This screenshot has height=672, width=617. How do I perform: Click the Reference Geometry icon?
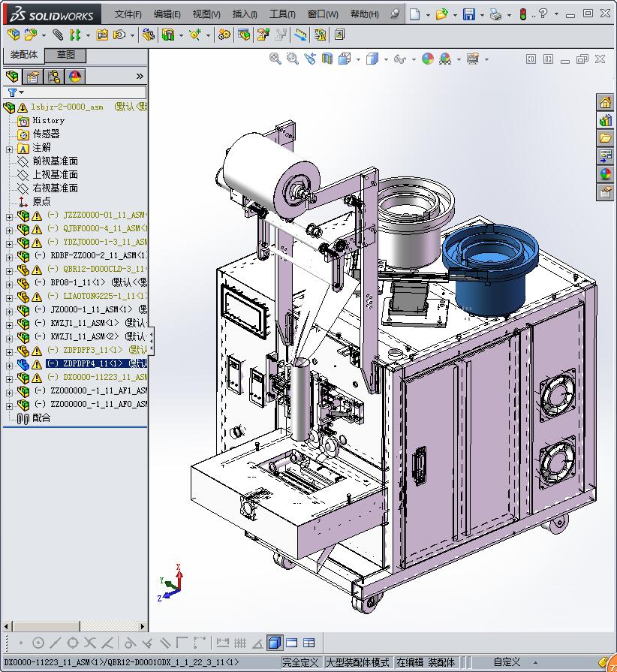pos(195,35)
